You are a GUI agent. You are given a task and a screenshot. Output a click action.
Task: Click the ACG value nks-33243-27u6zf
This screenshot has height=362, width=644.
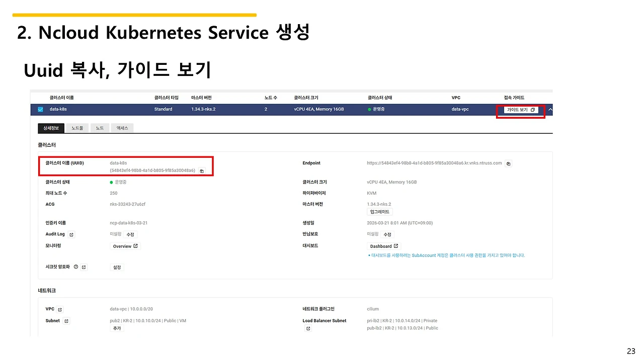[128, 204]
